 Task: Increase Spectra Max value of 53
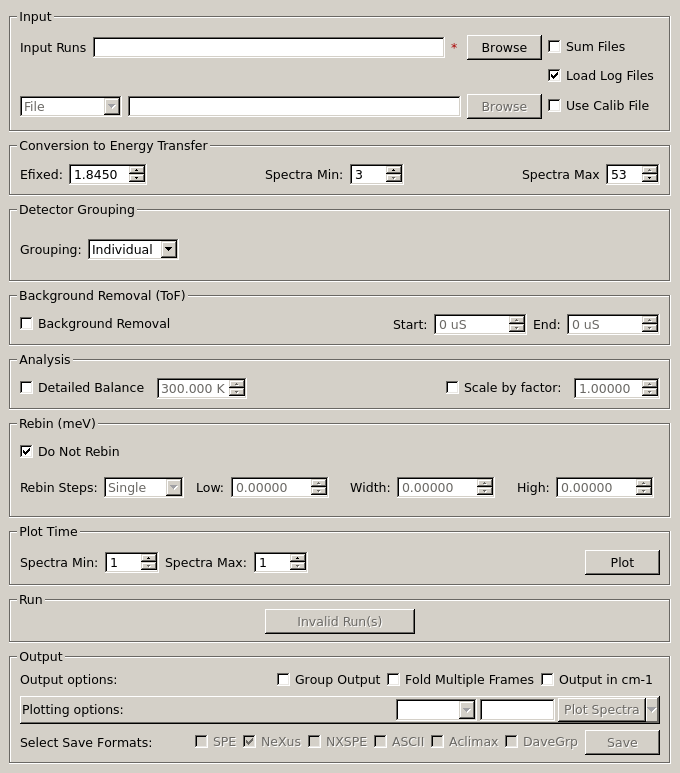click(x=650, y=170)
